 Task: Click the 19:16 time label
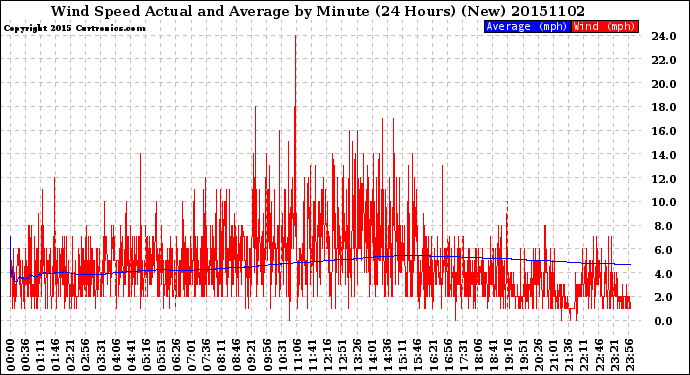point(508,355)
